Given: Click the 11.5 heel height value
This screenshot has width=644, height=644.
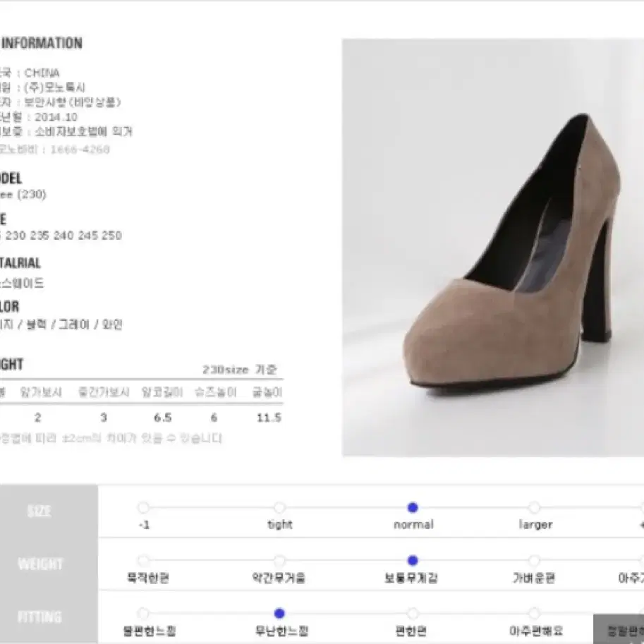Looking at the screenshot, I should [x=269, y=418].
